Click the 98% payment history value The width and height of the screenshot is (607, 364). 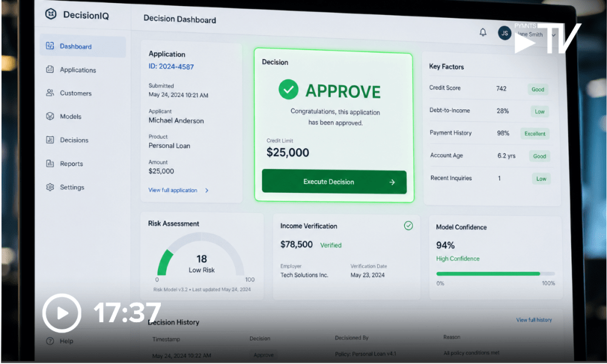point(503,133)
